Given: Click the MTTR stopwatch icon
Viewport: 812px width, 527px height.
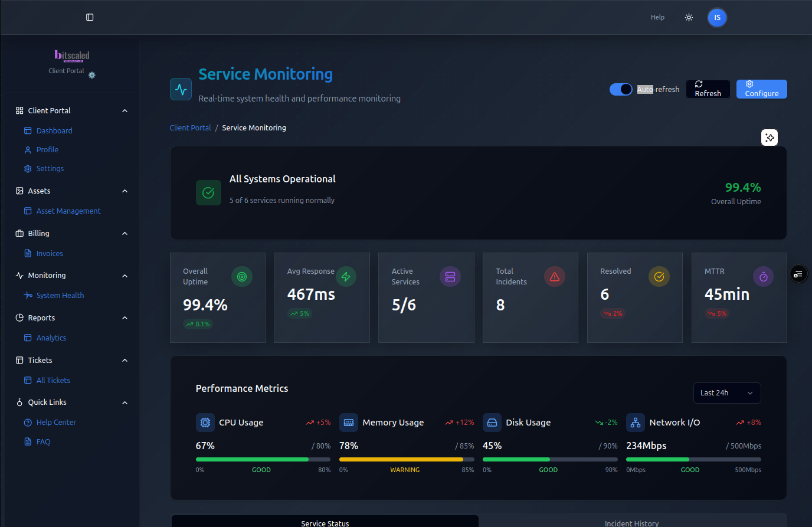Looking at the screenshot, I should click(x=763, y=276).
